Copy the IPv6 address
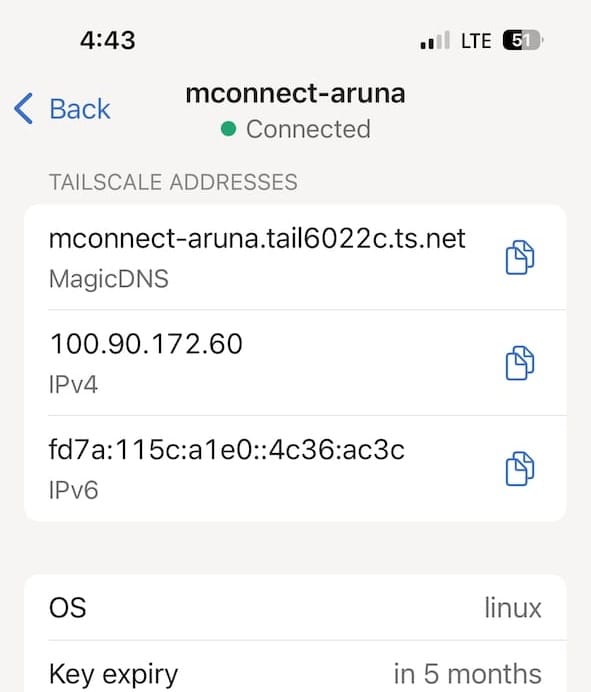The image size is (591, 692). pyautogui.click(x=519, y=469)
